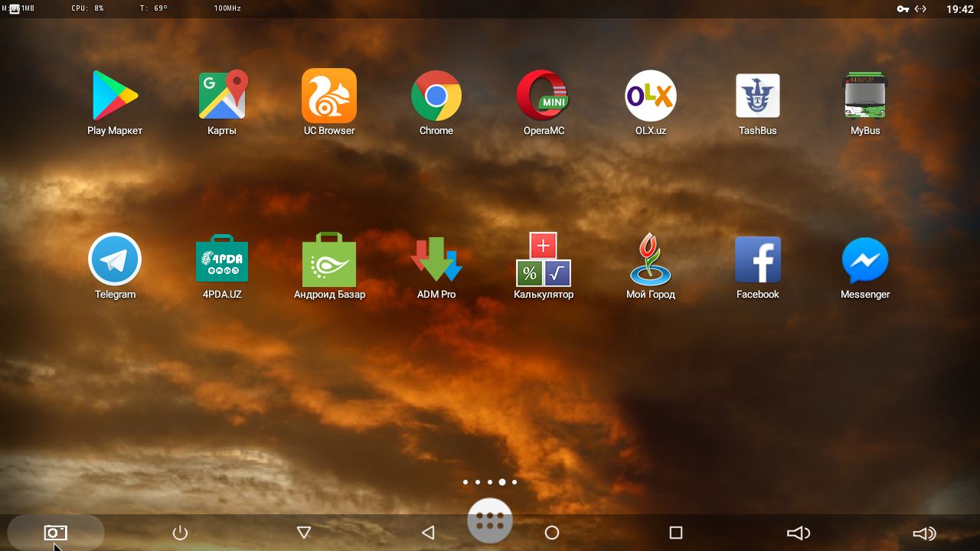Tap the 19:42 clock
Viewport: 980px width, 551px height.
[959, 9]
